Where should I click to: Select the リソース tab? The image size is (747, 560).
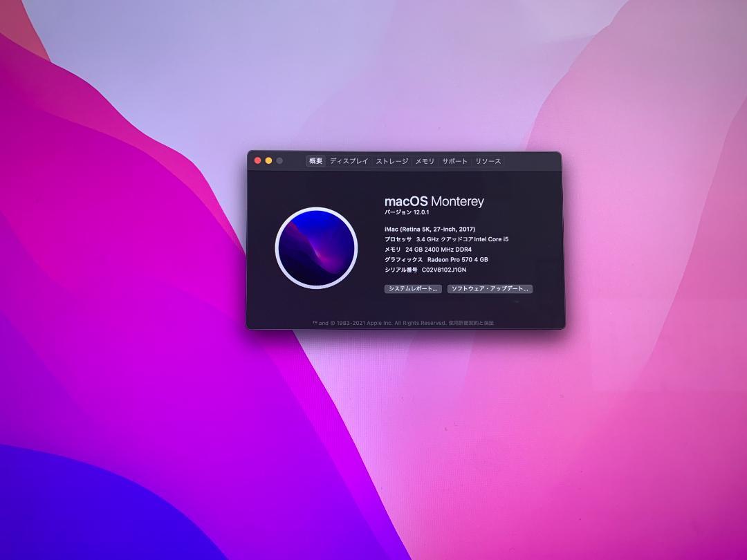coord(488,161)
